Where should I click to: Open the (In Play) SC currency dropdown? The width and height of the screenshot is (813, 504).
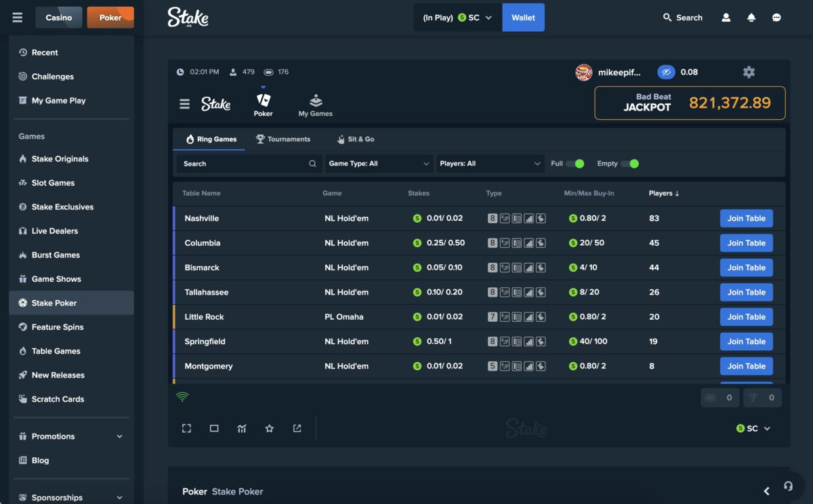[458, 18]
